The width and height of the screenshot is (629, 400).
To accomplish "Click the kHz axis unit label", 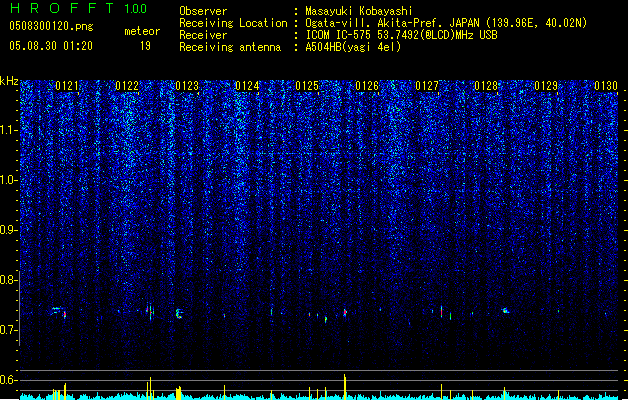I will tap(9, 81).
